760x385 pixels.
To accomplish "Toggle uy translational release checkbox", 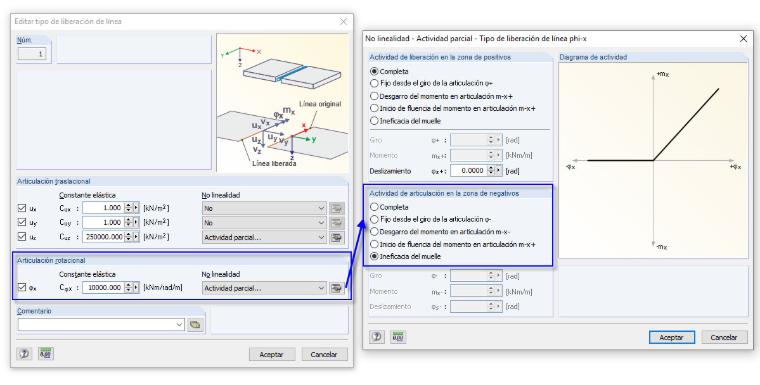I will click(x=21, y=222).
